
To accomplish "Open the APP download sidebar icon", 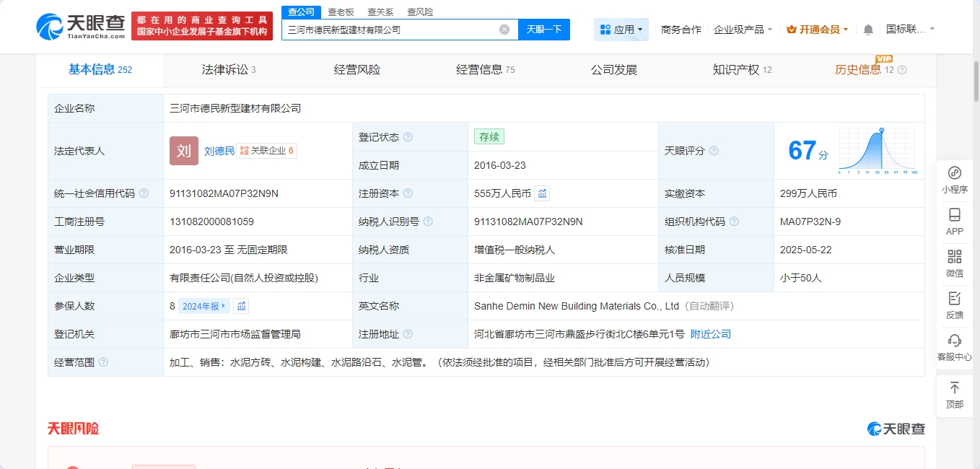I will pos(954,221).
